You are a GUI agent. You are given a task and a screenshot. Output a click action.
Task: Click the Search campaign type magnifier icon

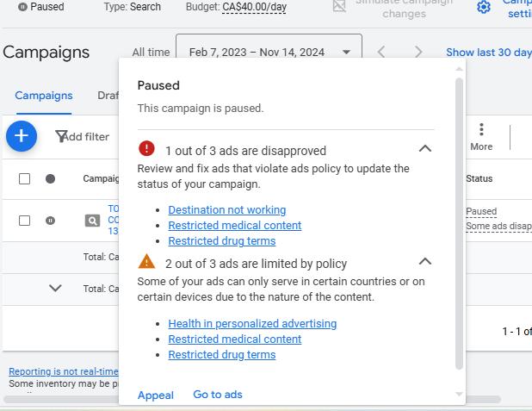click(92, 221)
